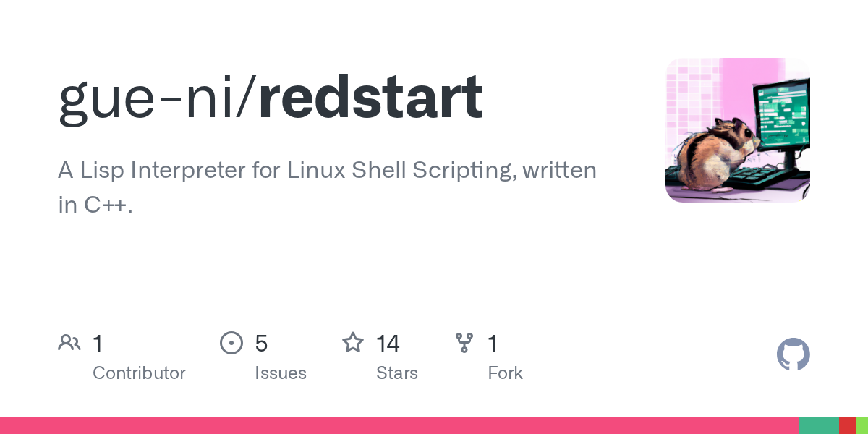
Task: Click the contributor count above 'Contributor'
Action: point(98,344)
